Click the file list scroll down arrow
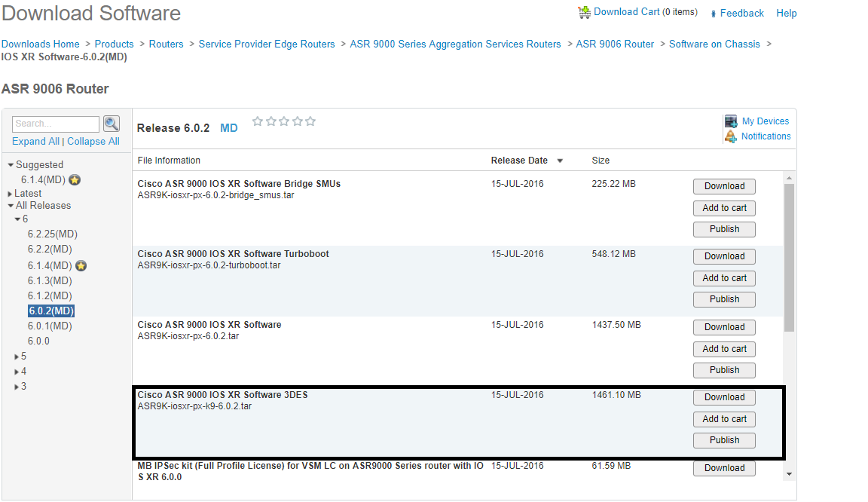This screenshot has width=868, height=502. 789,473
